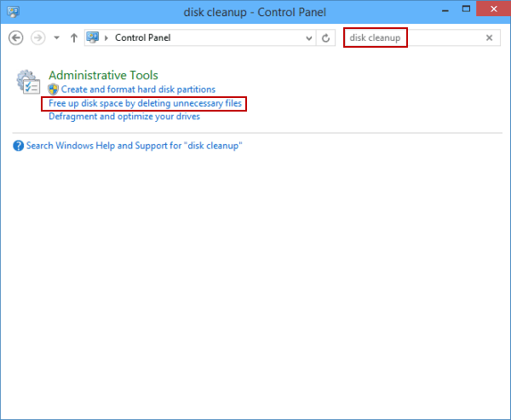Click the blue help question mark icon
Viewport: 511px width, 420px height.
pyautogui.click(x=18, y=146)
